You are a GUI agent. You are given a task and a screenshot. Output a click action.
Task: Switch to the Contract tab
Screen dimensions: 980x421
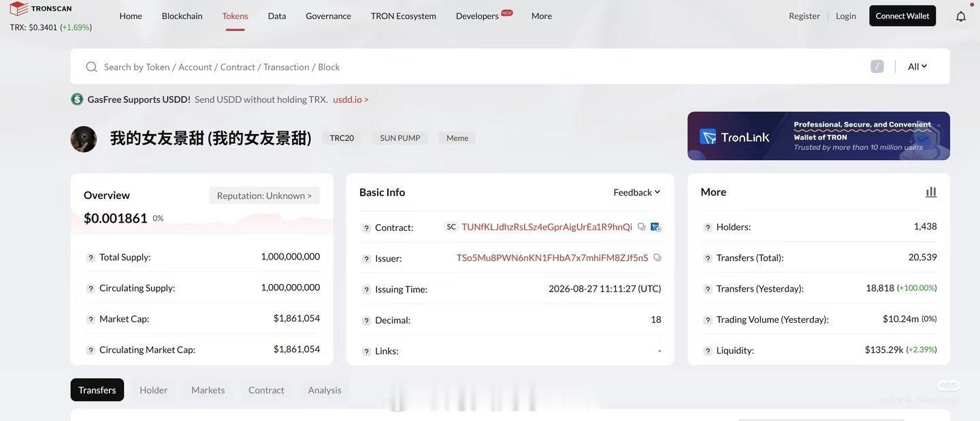266,390
